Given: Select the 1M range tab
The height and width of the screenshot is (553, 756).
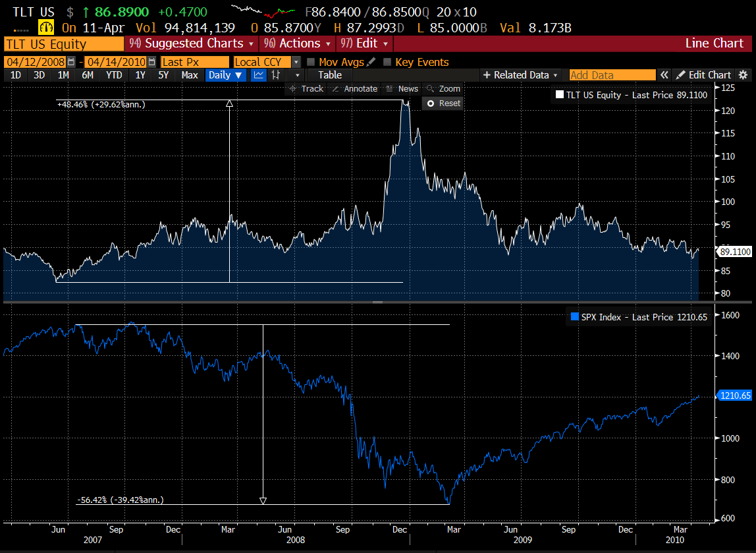Looking at the screenshot, I should point(63,74).
